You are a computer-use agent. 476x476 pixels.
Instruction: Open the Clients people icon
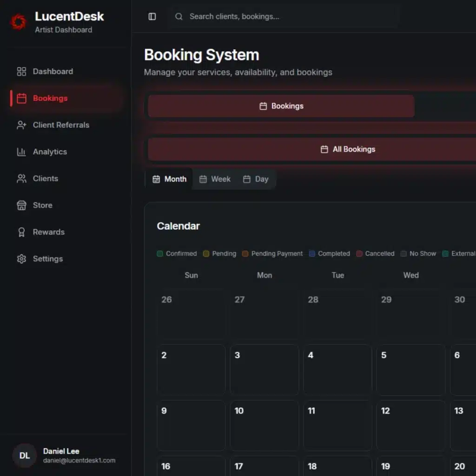point(21,178)
